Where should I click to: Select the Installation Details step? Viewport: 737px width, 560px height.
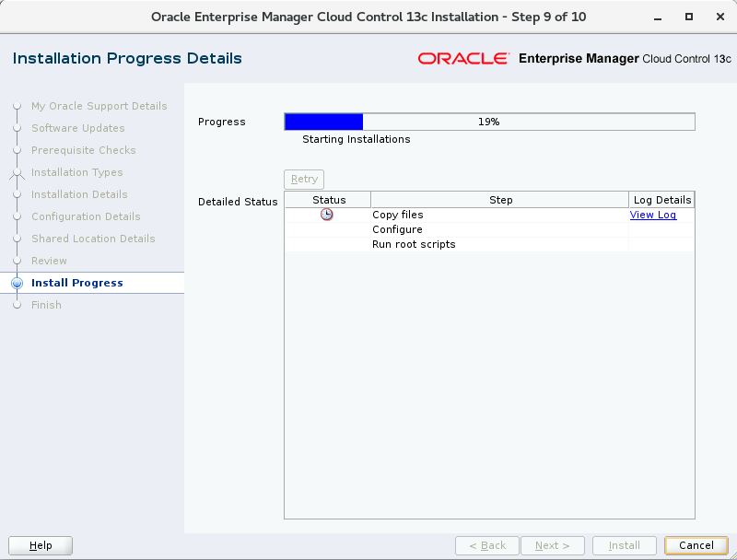click(x=79, y=194)
